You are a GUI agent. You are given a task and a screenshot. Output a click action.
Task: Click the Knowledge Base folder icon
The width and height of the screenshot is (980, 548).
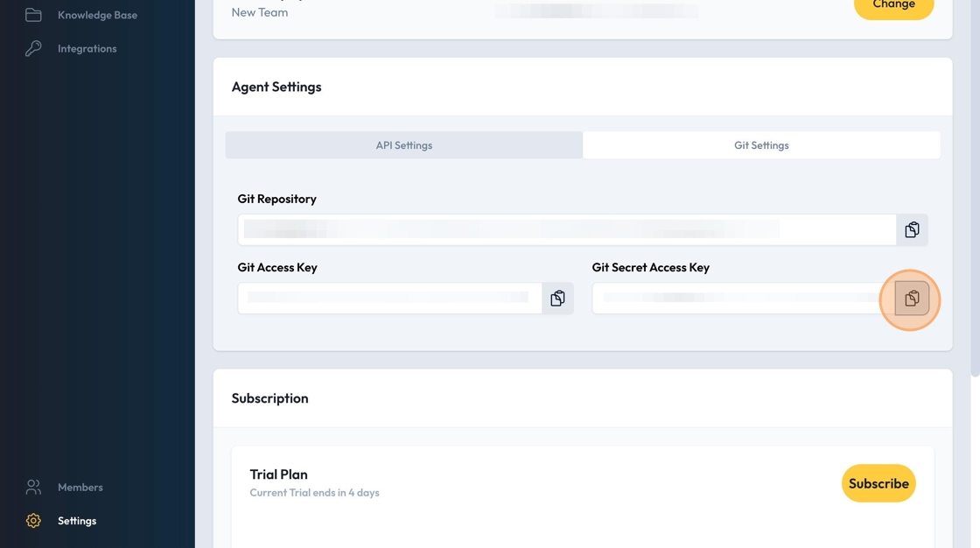(x=33, y=15)
